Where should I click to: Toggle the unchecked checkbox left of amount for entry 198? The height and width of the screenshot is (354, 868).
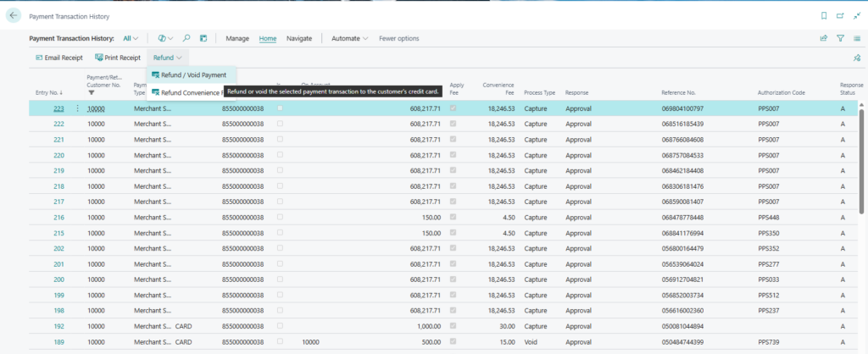click(x=280, y=310)
